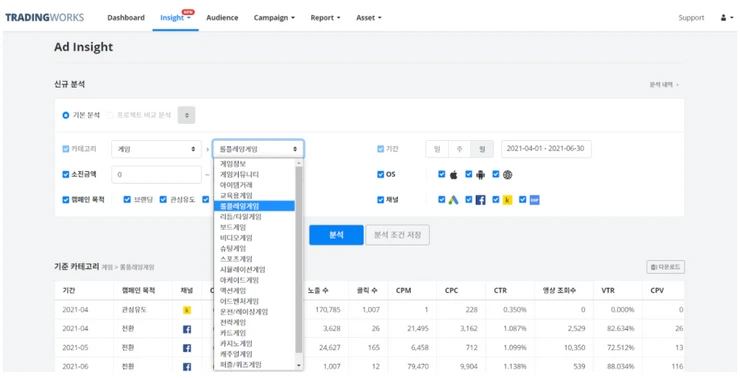Click Facebook icon in the 2021-06 table row

coord(186,367)
